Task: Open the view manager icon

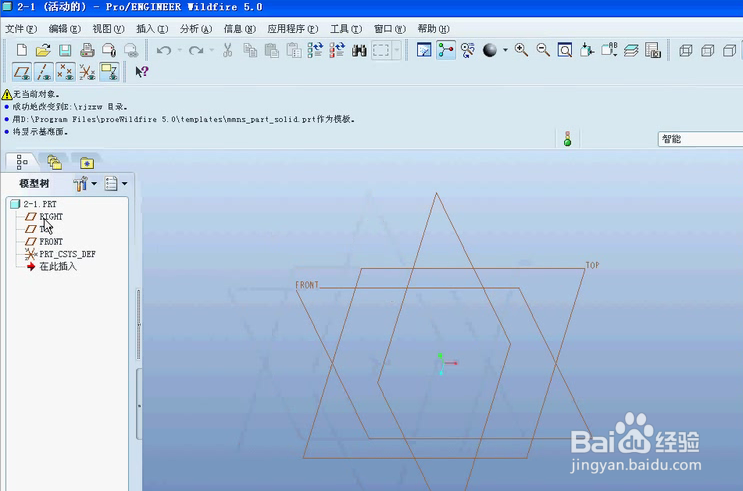Action: (x=652, y=50)
